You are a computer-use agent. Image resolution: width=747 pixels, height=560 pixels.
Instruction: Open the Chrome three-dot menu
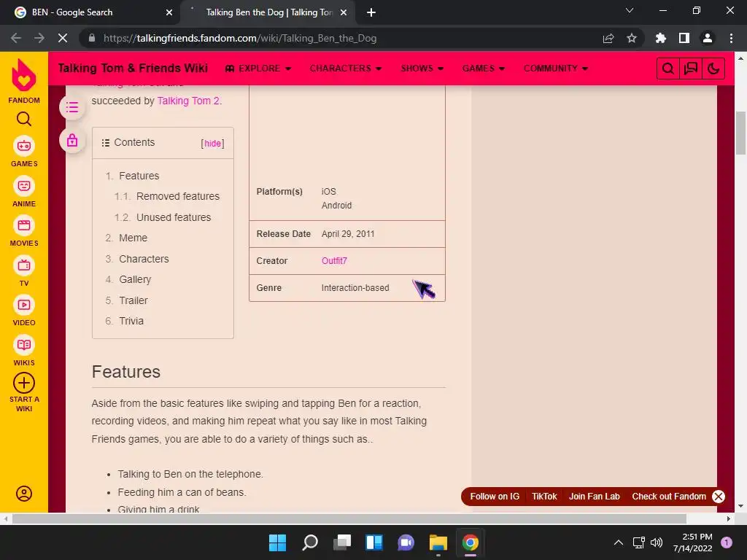click(x=731, y=38)
